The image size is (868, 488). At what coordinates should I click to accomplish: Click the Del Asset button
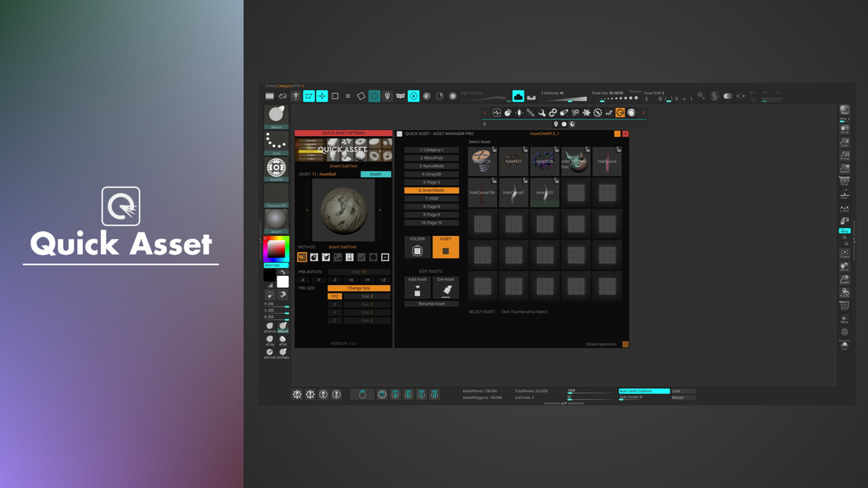coord(446,287)
